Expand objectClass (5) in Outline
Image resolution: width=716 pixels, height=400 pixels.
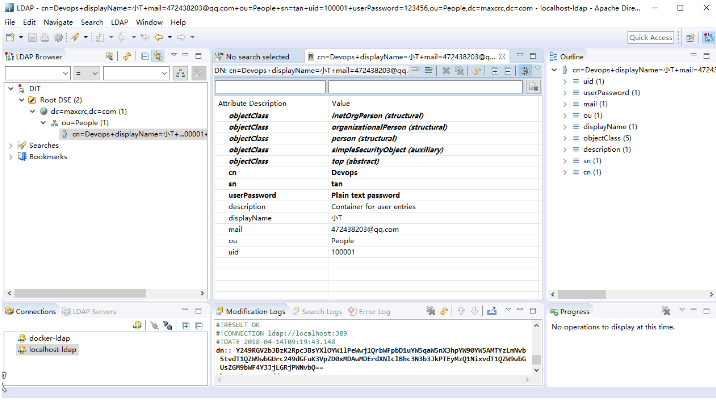pyautogui.click(x=565, y=138)
